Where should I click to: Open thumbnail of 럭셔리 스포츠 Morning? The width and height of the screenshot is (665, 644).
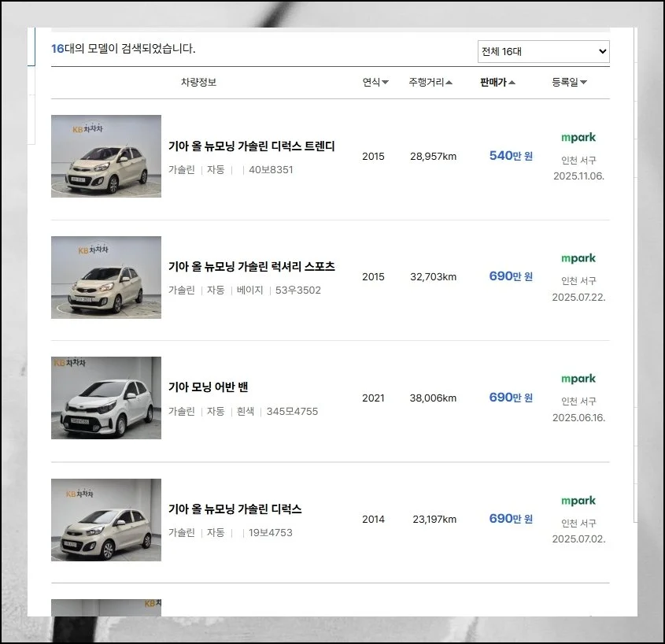pos(106,277)
